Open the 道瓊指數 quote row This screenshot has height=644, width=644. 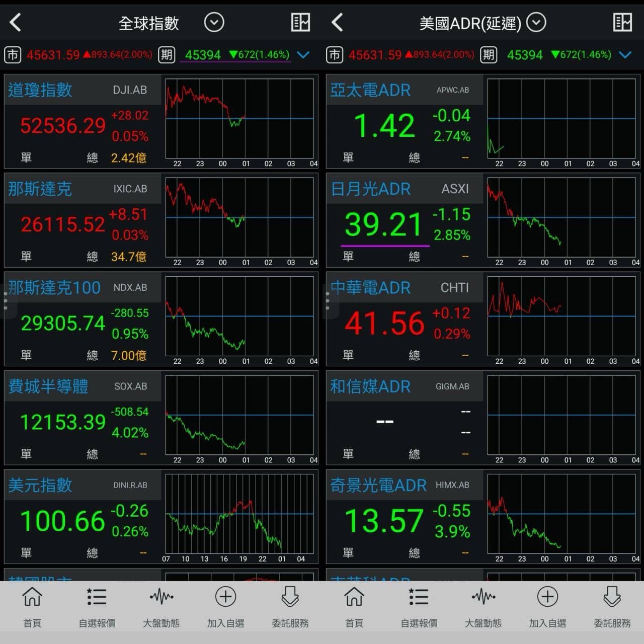point(161,121)
